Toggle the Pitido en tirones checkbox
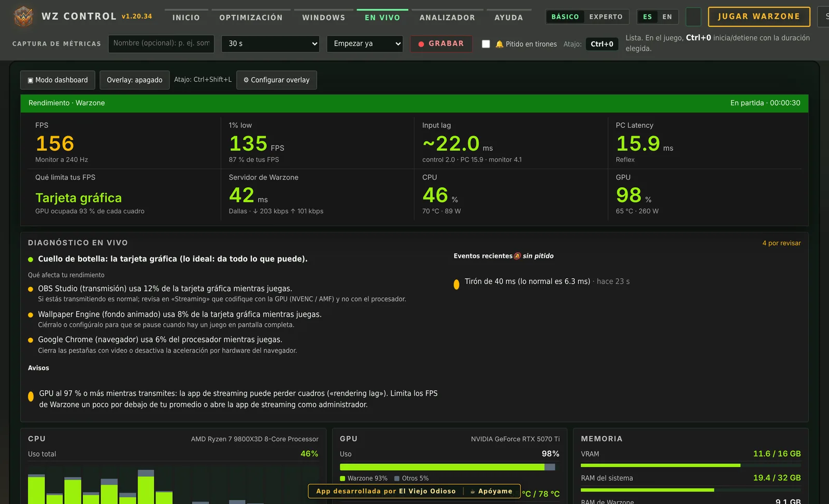 tap(486, 44)
